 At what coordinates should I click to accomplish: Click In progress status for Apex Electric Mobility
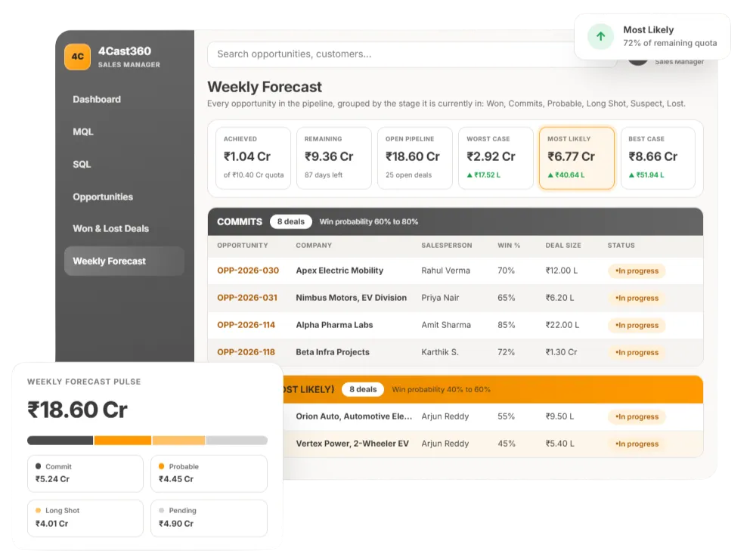click(x=637, y=271)
